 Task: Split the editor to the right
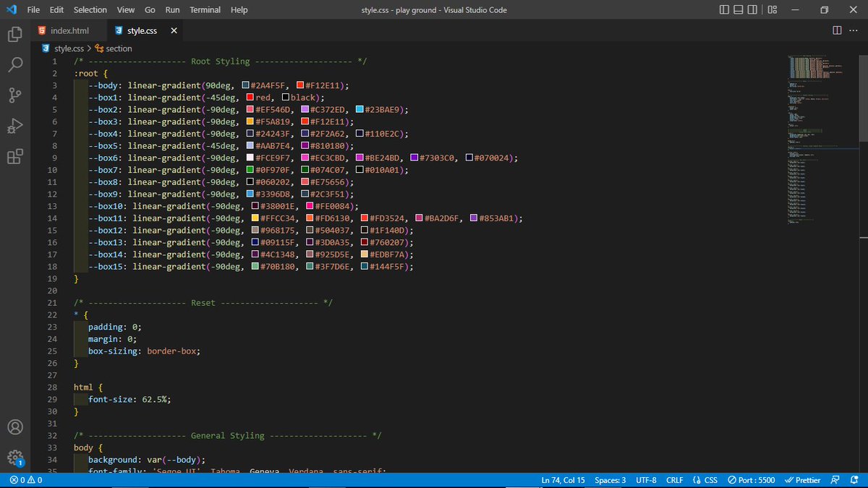click(837, 30)
